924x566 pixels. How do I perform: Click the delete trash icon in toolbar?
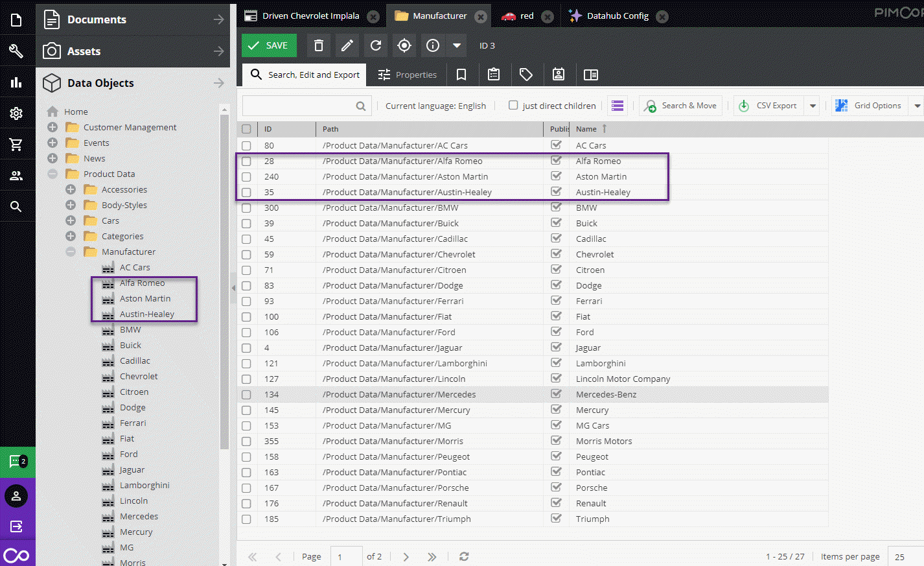318,45
